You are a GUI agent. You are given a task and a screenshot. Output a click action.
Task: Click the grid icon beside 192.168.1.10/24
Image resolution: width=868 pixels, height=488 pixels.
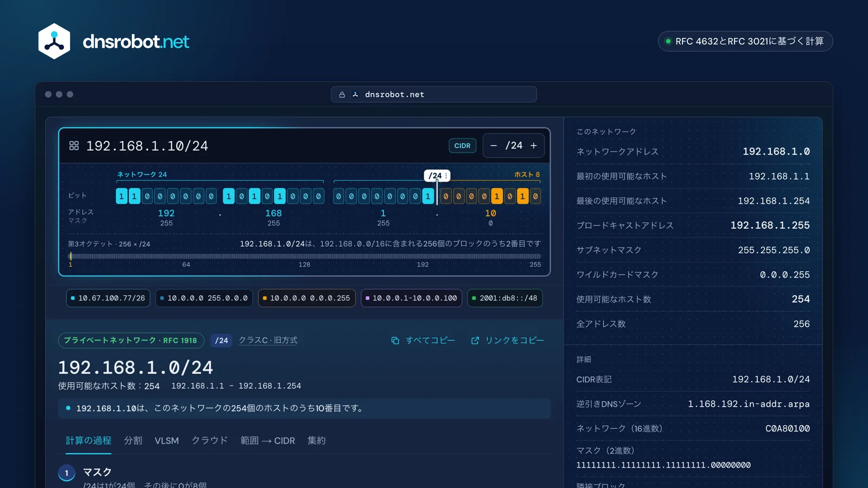(x=74, y=146)
